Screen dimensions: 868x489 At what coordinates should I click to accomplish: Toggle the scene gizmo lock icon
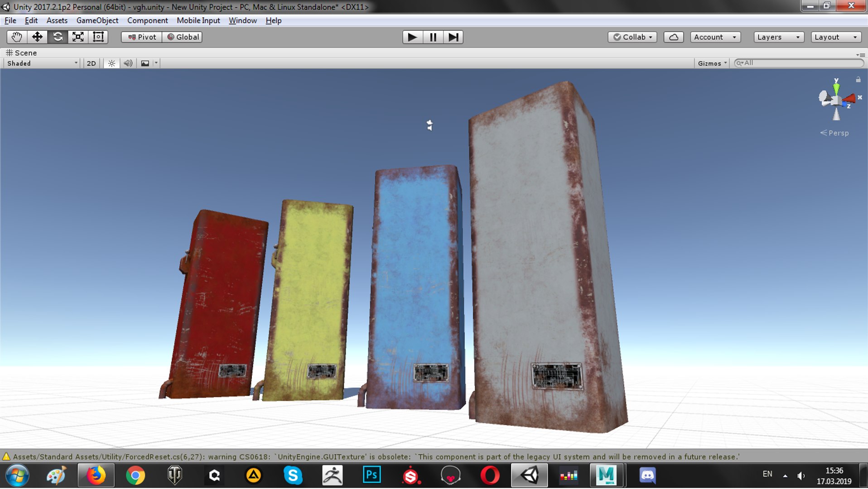point(858,80)
